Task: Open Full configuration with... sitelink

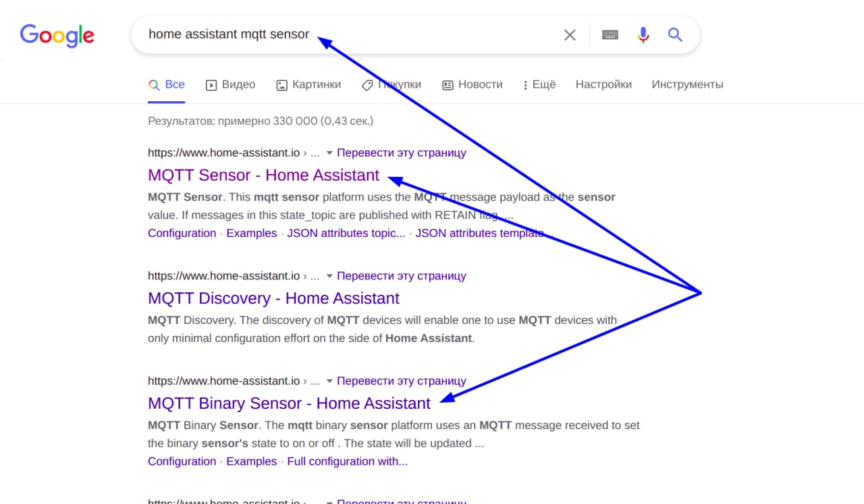Action: 347,461
